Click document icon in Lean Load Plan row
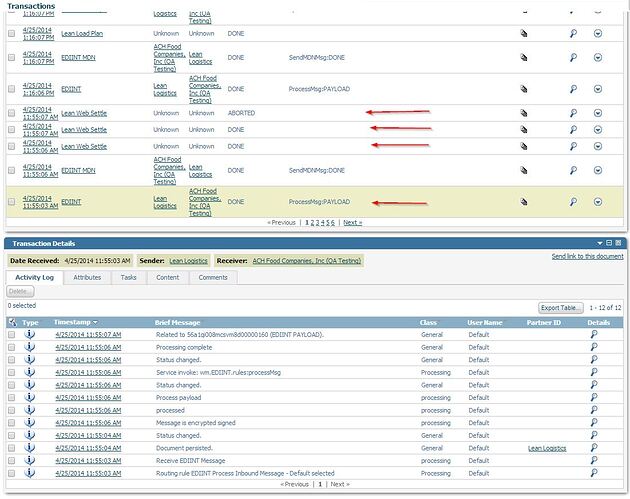The width and height of the screenshot is (630, 499). 524,34
